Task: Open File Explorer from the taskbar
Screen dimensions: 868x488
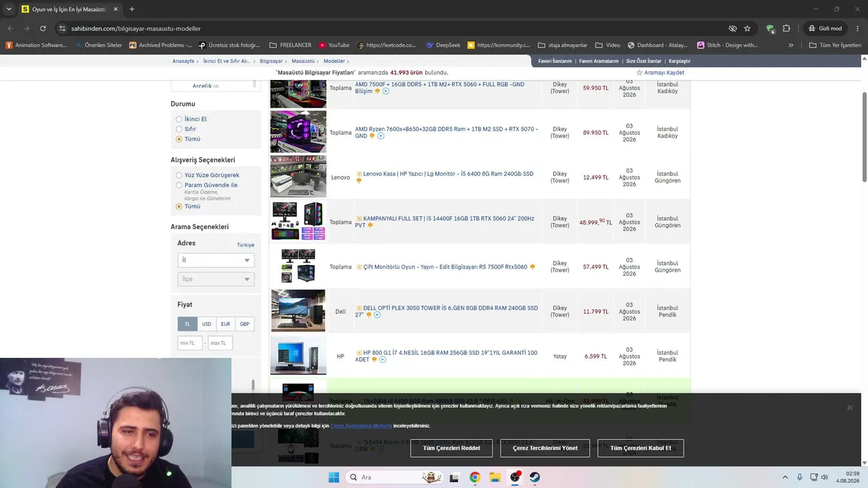Action: [x=495, y=477]
